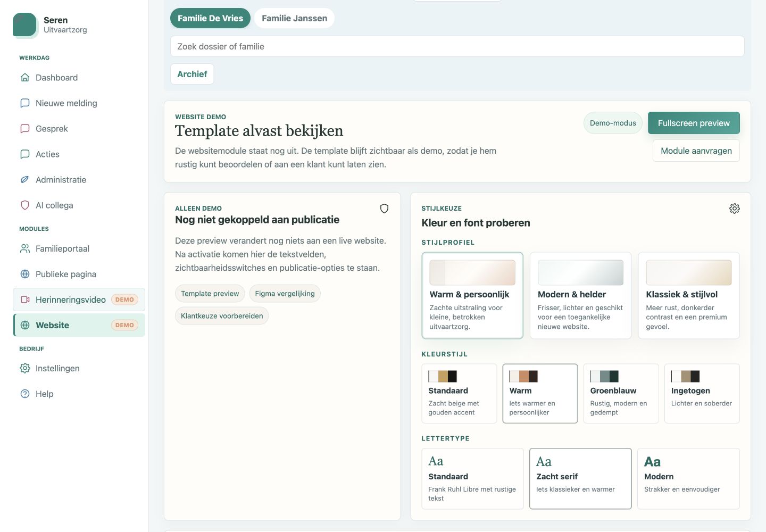Click the DEMO badge next to Herinneringsvideo
The image size is (766, 532).
[x=124, y=300]
